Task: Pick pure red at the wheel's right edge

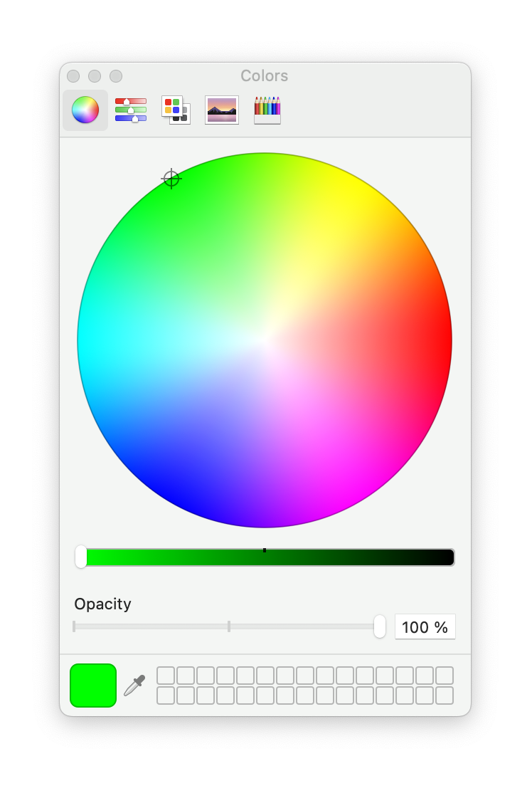Action: [447, 340]
